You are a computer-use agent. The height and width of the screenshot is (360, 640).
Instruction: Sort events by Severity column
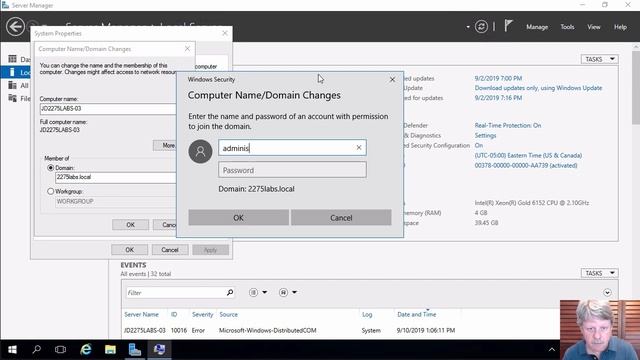(202, 314)
